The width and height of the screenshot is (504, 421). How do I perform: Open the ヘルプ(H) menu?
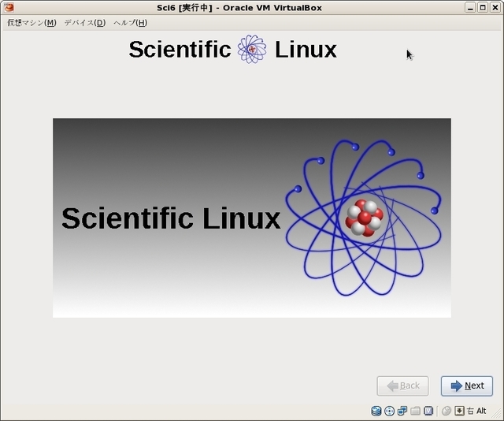pos(131,23)
